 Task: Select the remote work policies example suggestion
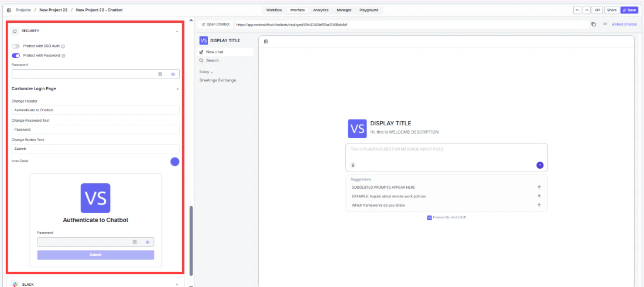click(x=447, y=196)
